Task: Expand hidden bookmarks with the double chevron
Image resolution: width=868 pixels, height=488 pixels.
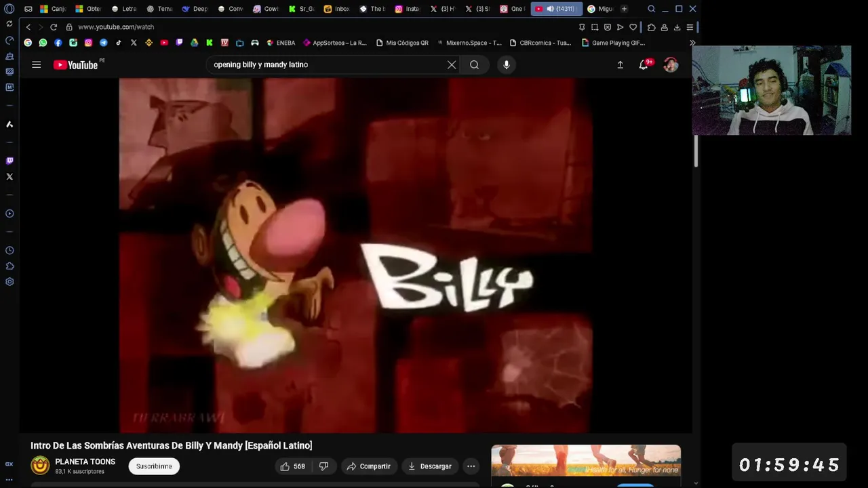Action: pyautogui.click(x=692, y=43)
